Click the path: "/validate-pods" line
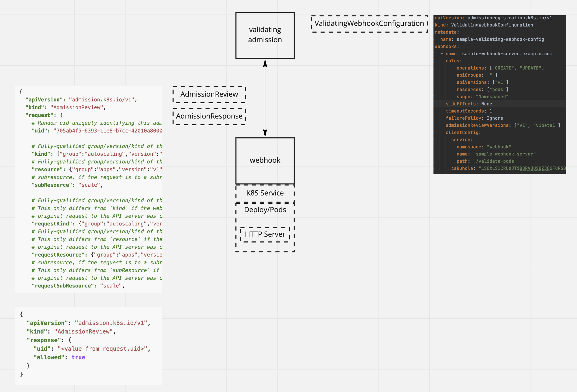Image resolution: width=577 pixels, height=392 pixels. tap(486, 161)
